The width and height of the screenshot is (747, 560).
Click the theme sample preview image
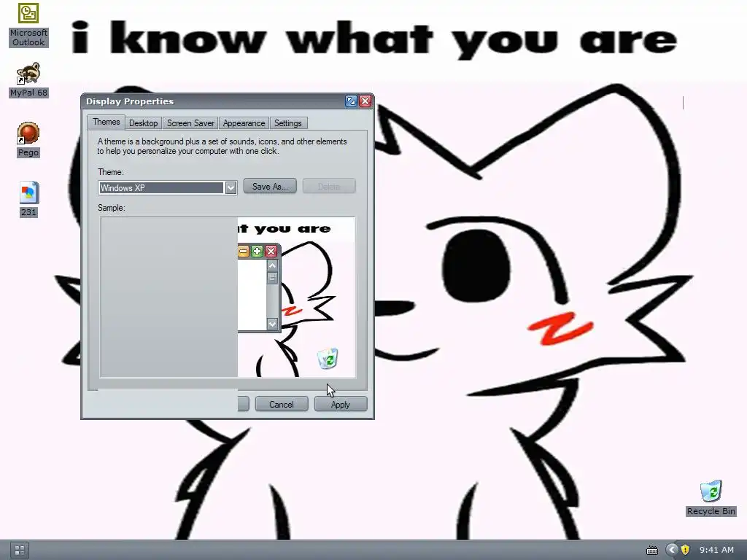click(228, 297)
